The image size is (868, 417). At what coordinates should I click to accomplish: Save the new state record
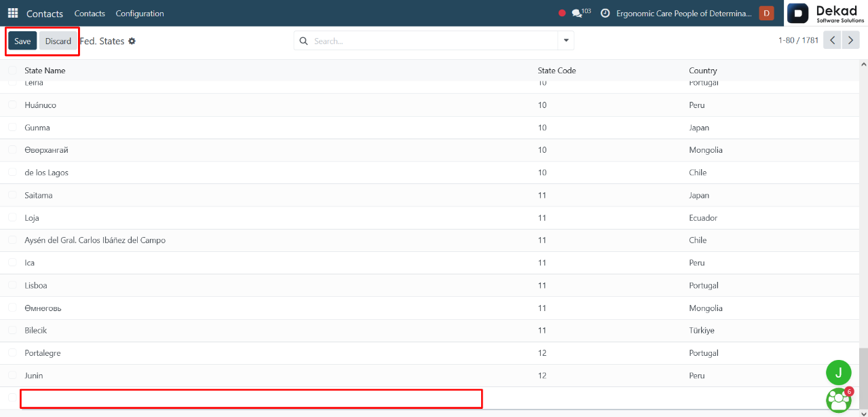point(22,41)
